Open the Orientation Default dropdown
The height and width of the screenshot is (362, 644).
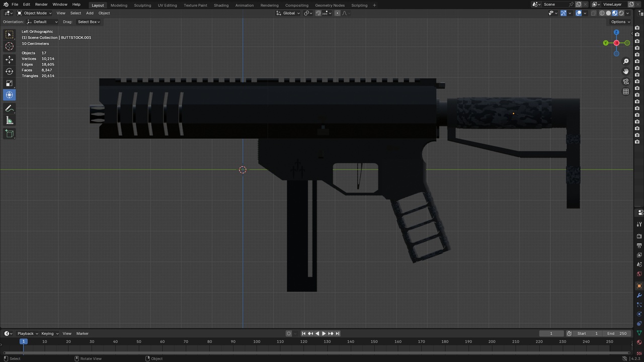click(42, 22)
